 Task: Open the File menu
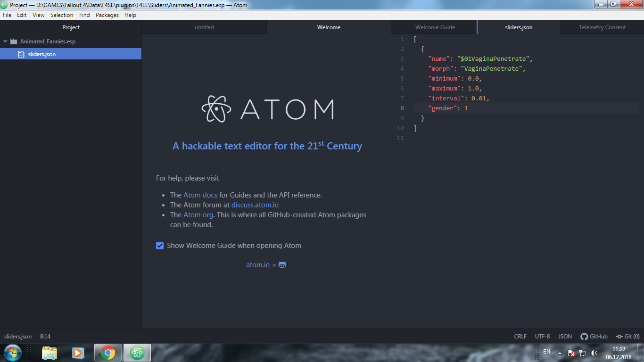pyautogui.click(x=7, y=15)
